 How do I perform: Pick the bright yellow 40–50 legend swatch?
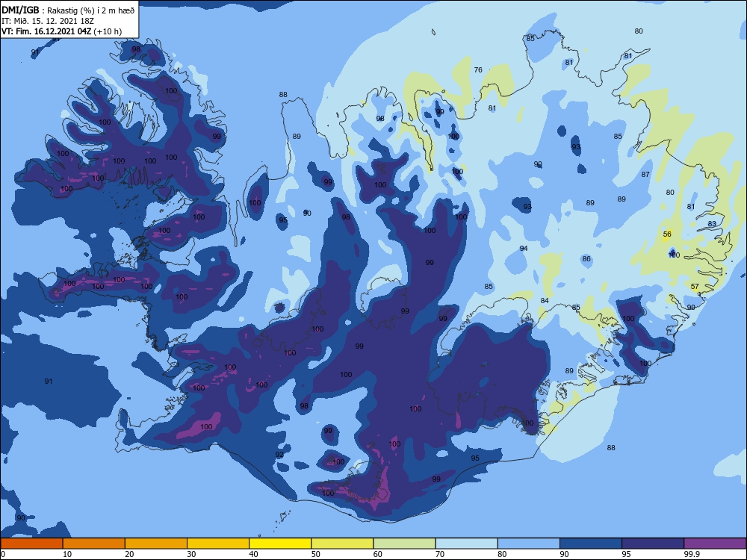(x=280, y=544)
